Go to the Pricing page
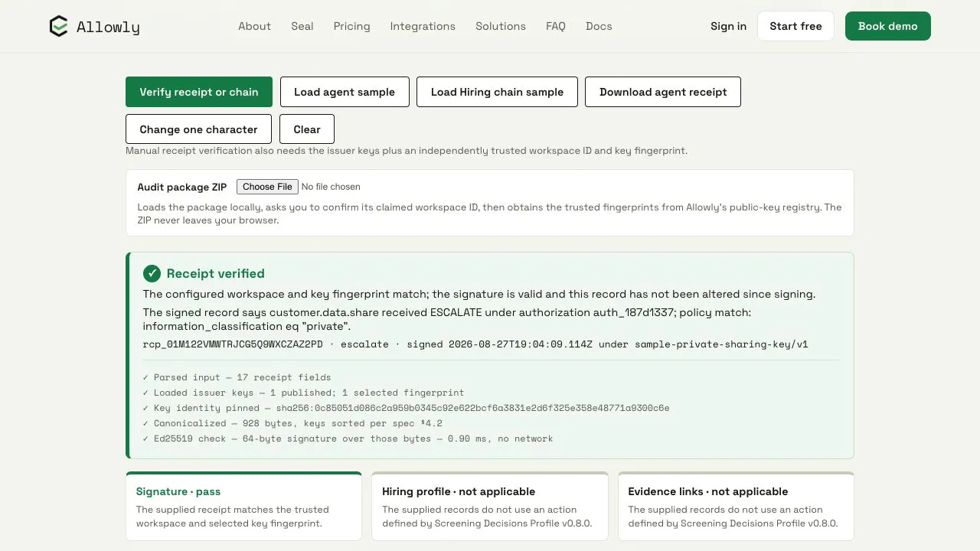Image resolution: width=980 pixels, height=551 pixels. pyautogui.click(x=352, y=26)
